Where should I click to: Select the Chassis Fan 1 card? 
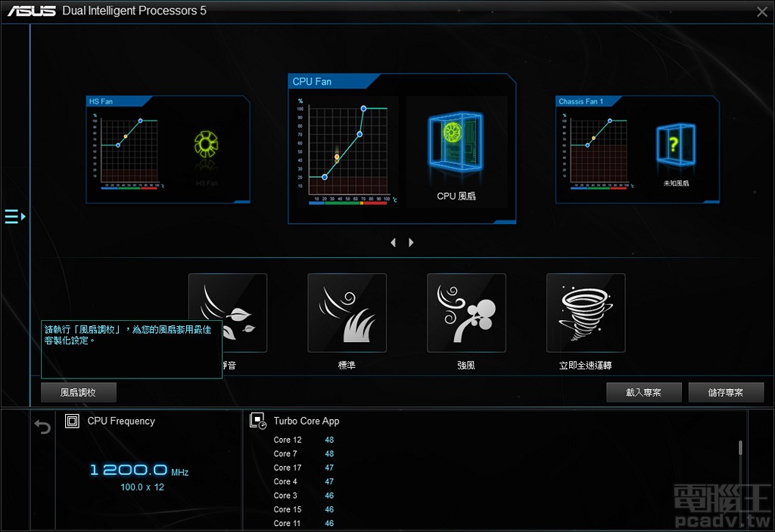636,149
